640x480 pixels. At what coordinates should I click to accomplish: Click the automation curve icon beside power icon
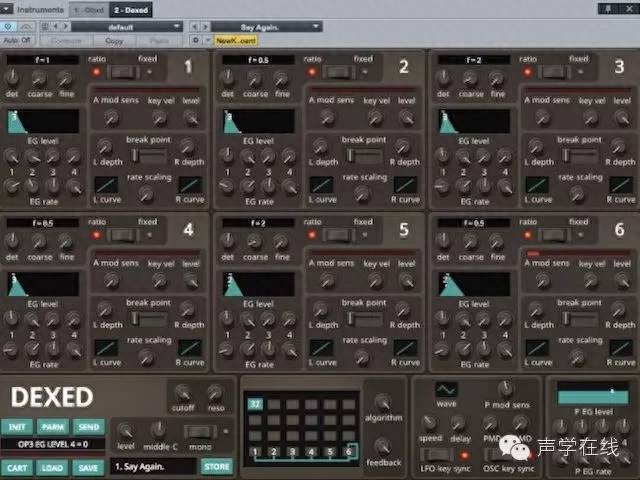click(x=27, y=27)
